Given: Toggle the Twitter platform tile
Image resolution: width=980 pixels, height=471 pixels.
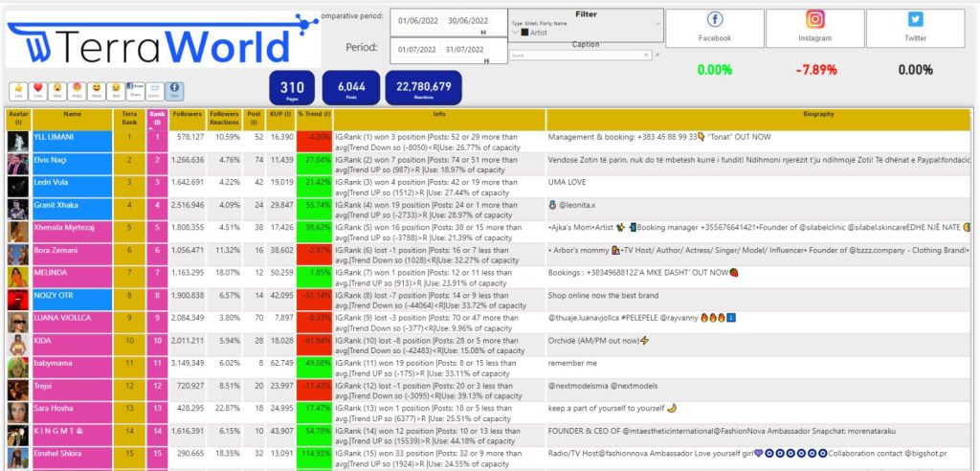Looking at the screenshot, I should pyautogui.click(x=915, y=28).
